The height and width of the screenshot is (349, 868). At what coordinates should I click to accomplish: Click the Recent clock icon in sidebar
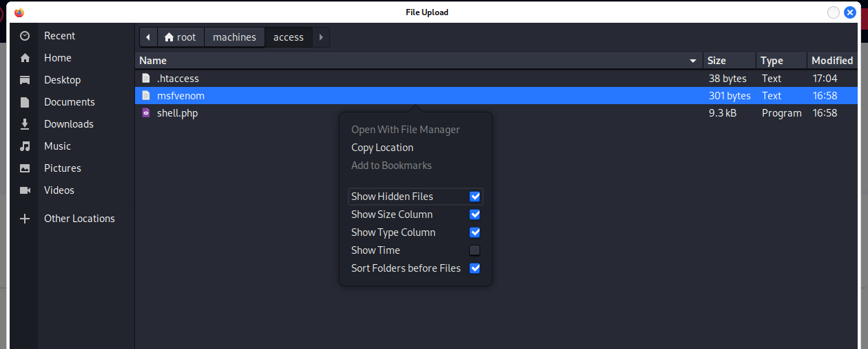(x=25, y=36)
